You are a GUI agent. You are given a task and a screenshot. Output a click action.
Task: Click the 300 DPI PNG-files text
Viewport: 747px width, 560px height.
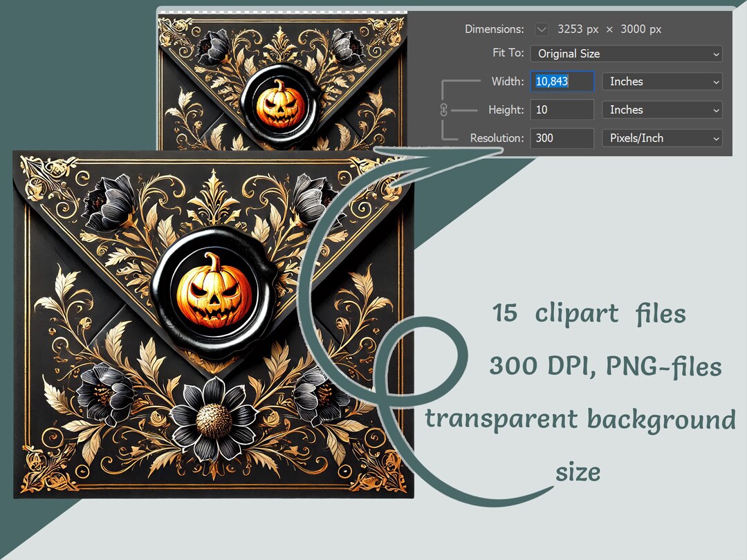tap(605, 365)
